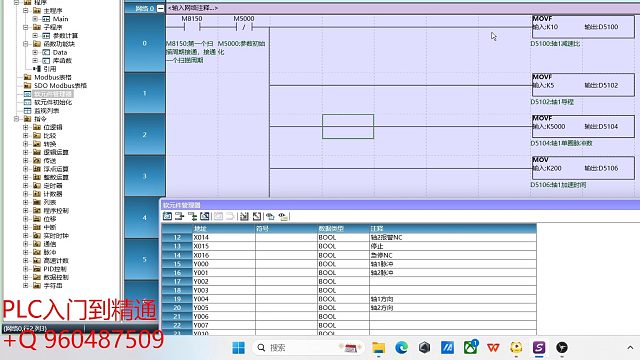
Task: Click the 库函数 function block icon
Action: [x=46, y=60]
